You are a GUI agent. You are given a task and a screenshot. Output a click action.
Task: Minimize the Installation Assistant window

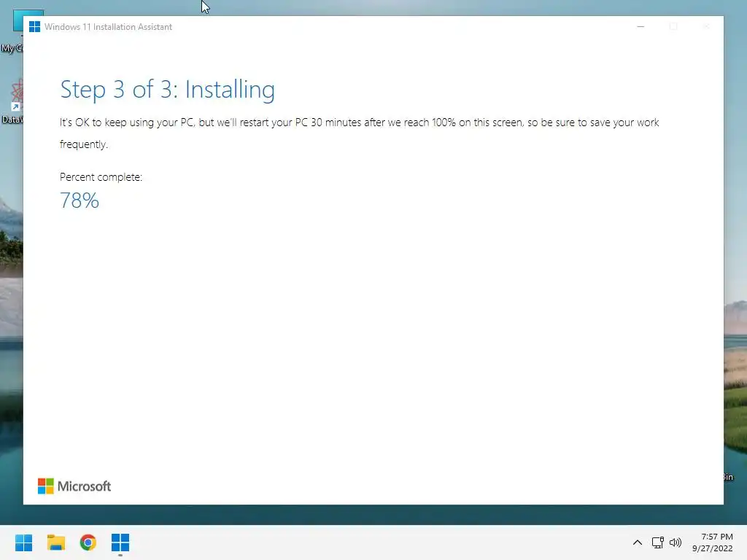[640, 27]
